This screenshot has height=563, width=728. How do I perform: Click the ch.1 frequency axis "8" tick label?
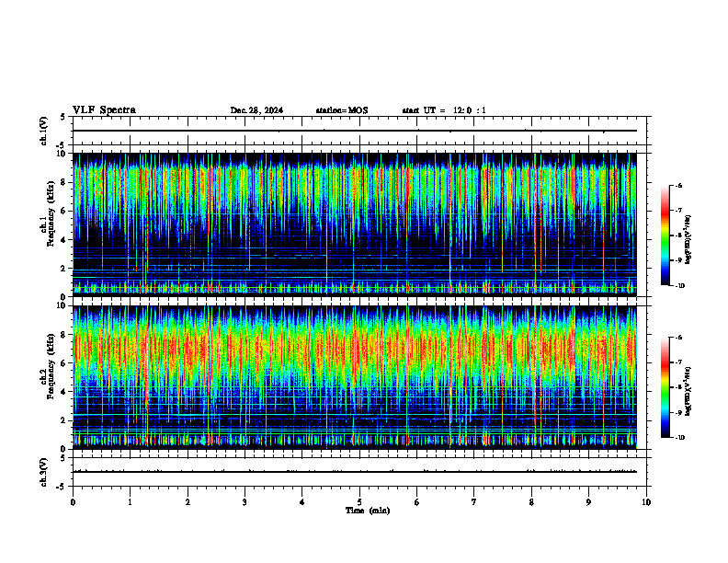(x=64, y=182)
